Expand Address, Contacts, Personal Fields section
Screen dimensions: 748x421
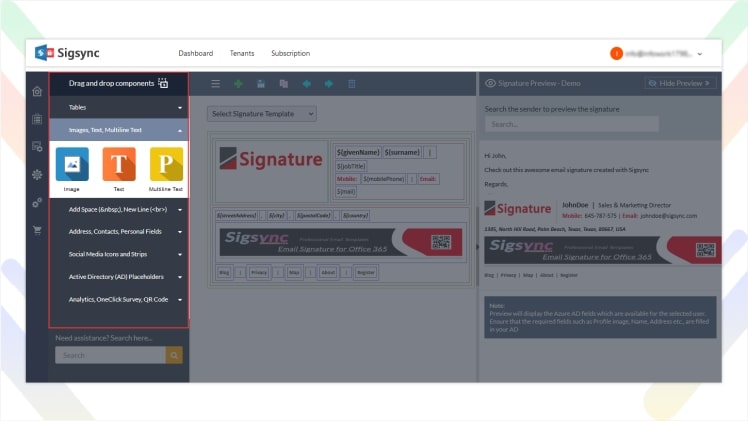pyautogui.click(x=119, y=232)
